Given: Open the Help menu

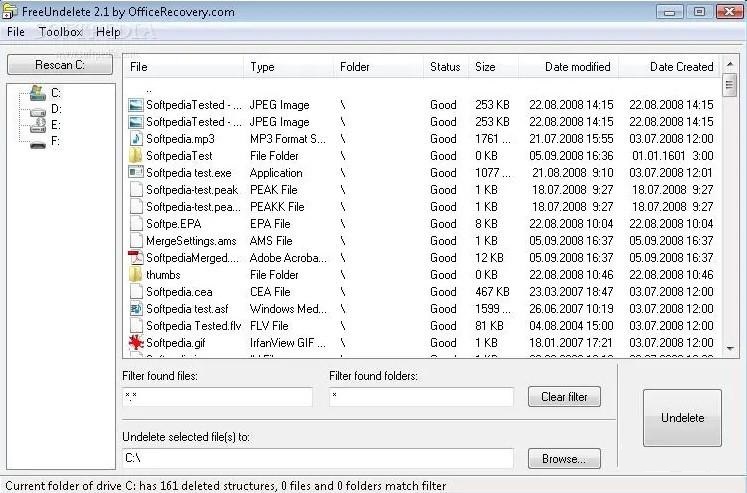Looking at the screenshot, I should [x=108, y=32].
